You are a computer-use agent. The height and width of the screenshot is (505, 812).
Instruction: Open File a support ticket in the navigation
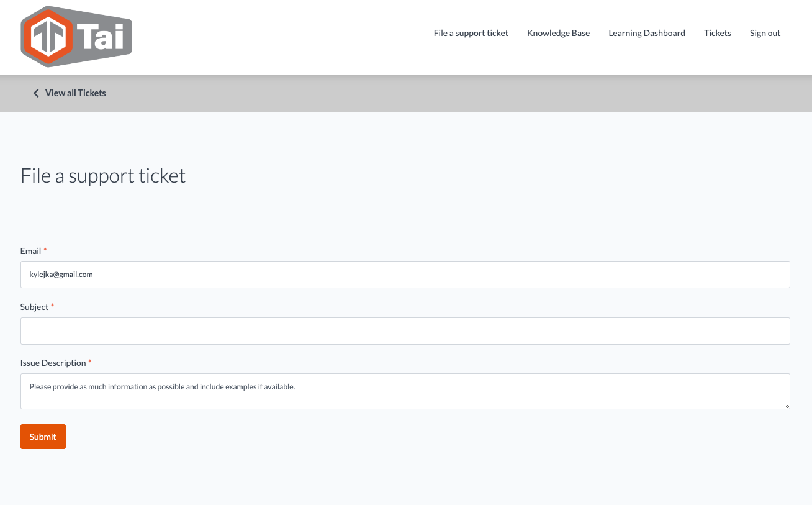(x=471, y=34)
